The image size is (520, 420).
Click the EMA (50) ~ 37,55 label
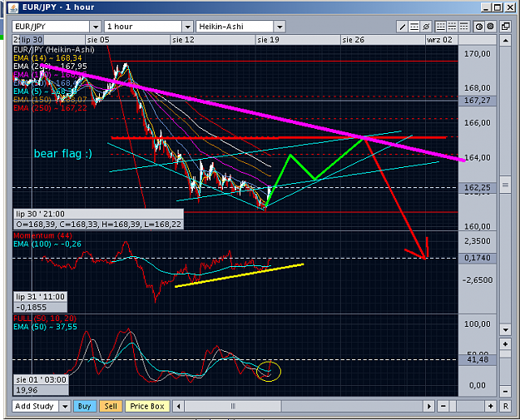tap(45, 327)
